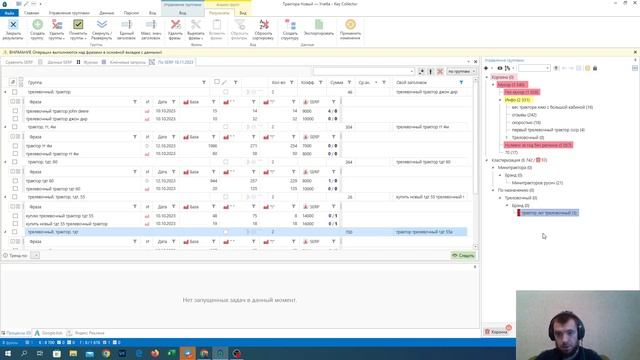This screenshot has height=360, width=640.
Task: Open Firefox from Windows taskbar
Action: click(x=155, y=353)
